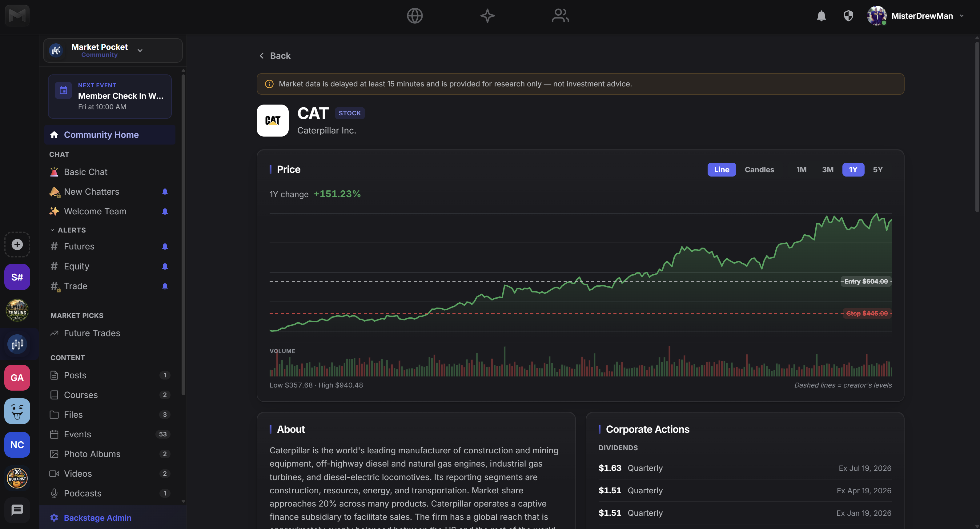
Task: Open the Market Pocket community switcher
Action: click(x=113, y=50)
